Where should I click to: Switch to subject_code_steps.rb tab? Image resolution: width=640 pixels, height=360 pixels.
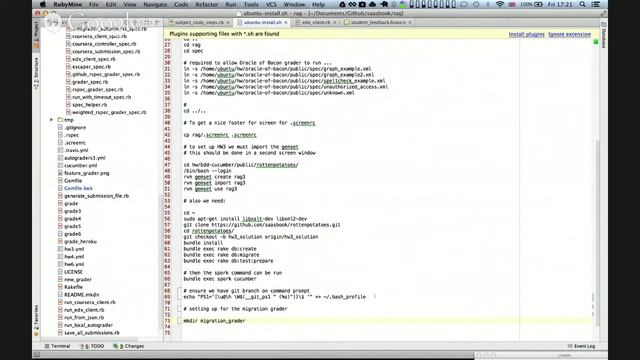199,22
